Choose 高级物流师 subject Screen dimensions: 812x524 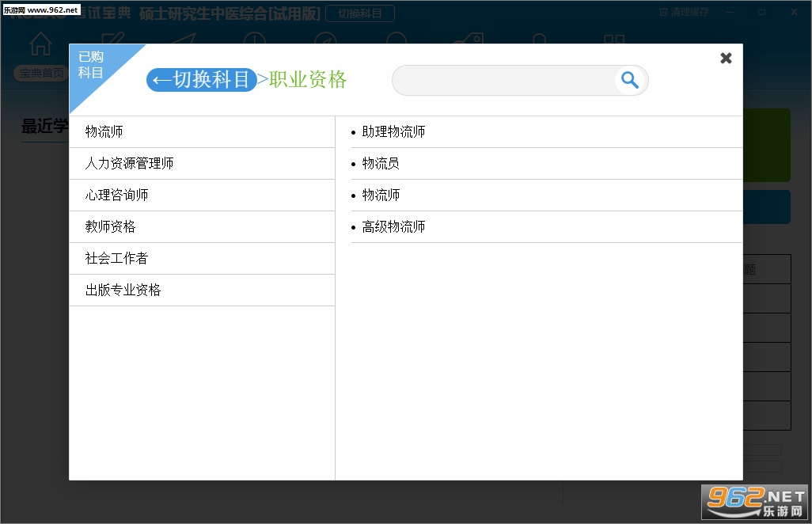pyautogui.click(x=546, y=227)
